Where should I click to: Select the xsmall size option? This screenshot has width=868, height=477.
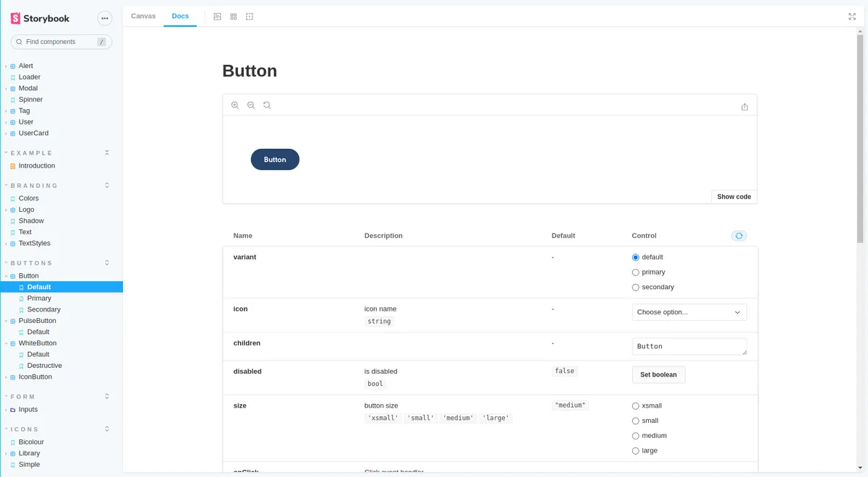[x=635, y=405]
